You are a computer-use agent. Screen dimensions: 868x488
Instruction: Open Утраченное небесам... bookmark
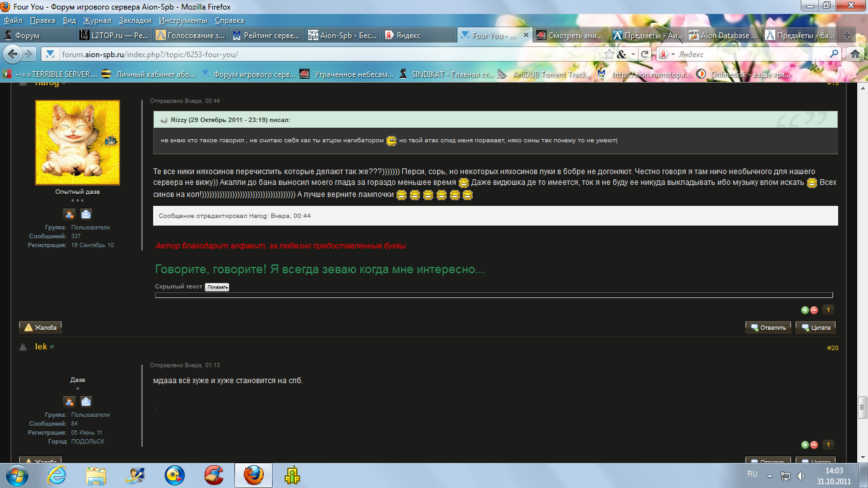click(x=347, y=74)
